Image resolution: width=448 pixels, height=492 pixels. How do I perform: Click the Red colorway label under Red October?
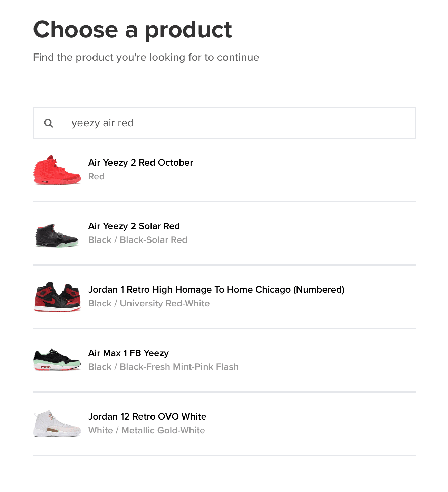[x=96, y=176]
